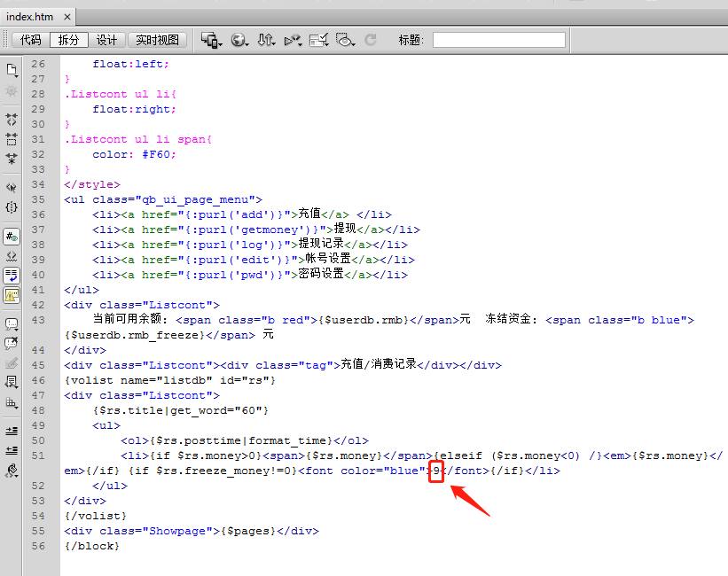Toggle line numbers display
This screenshot has width=728, height=576.
pyautogui.click(x=12, y=236)
